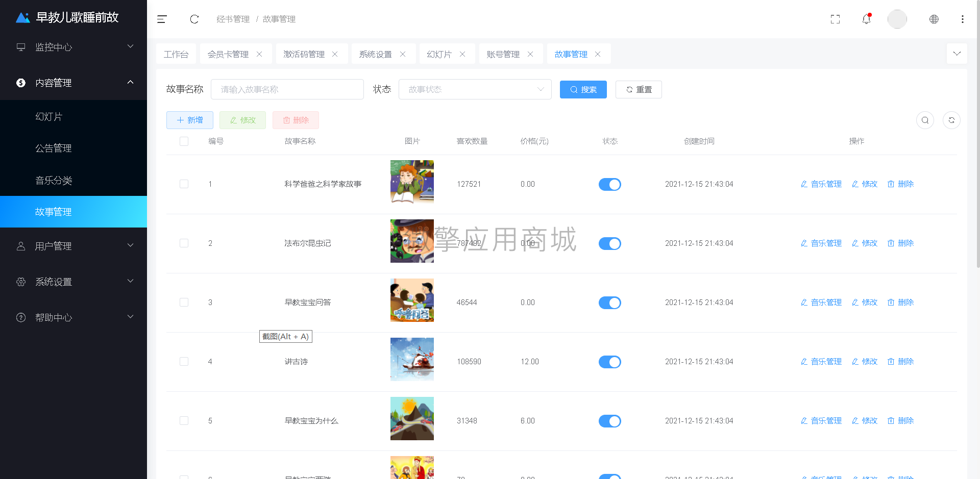Viewport: 980px width, 479px height.
Task: Open the user avatar menu
Action: pos(897,19)
